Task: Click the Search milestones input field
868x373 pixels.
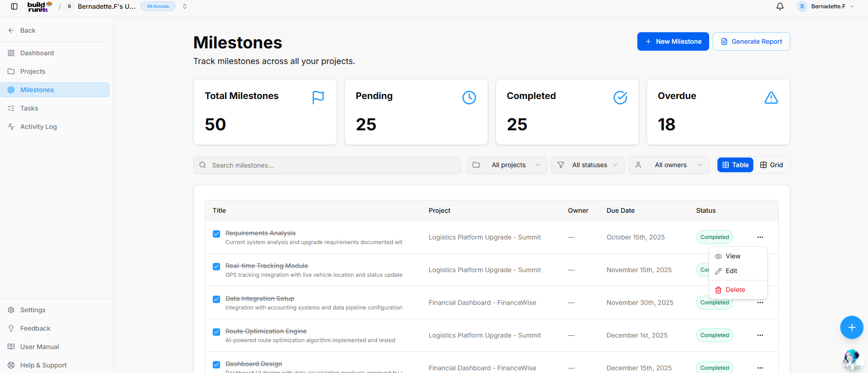Action: tap(327, 165)
